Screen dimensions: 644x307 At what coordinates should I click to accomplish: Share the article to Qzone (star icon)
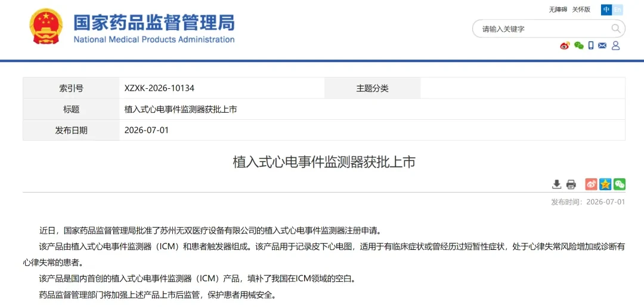(605, 184)
